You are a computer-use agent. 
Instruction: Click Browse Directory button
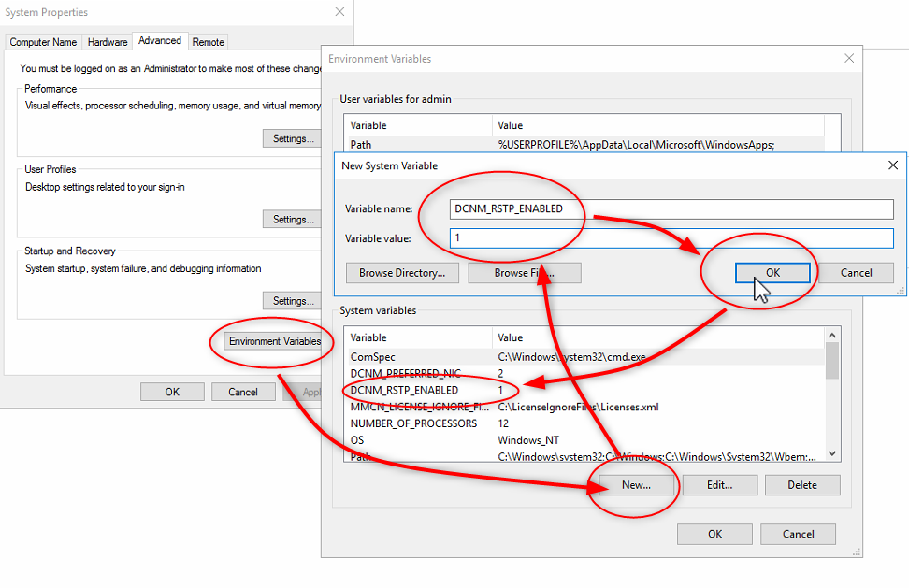402,273
